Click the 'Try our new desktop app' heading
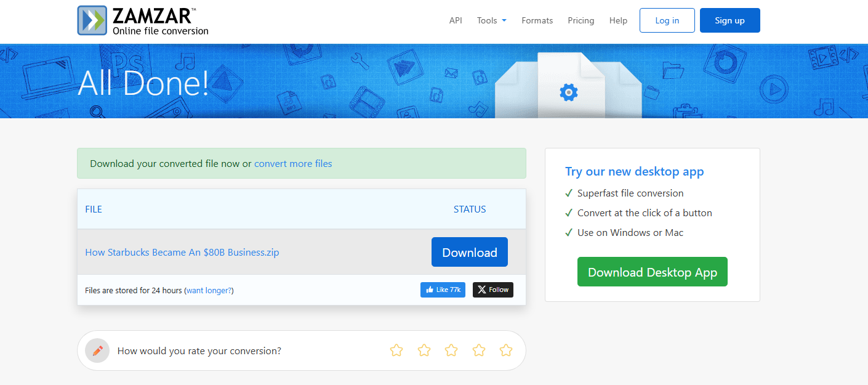This screenshot has height=385, width=868. (635, 171)
